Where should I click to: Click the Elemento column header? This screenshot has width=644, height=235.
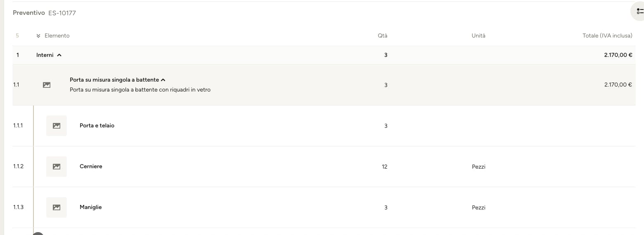(57, 36)
